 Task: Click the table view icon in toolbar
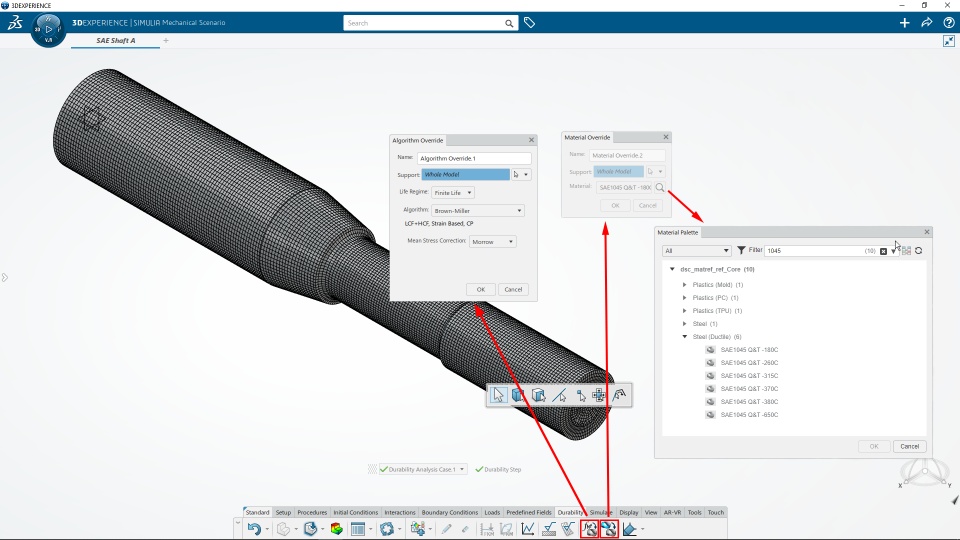pos(358,528)
